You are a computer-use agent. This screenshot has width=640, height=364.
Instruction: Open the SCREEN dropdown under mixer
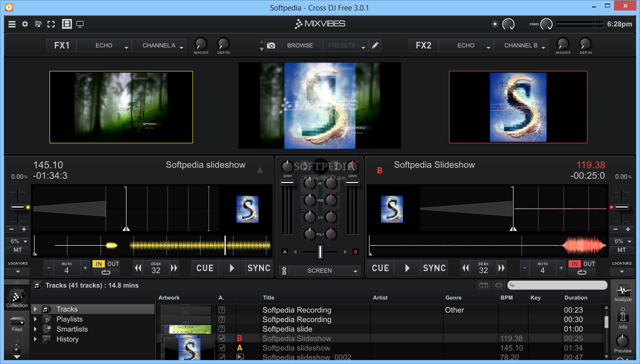coord(325,271)
